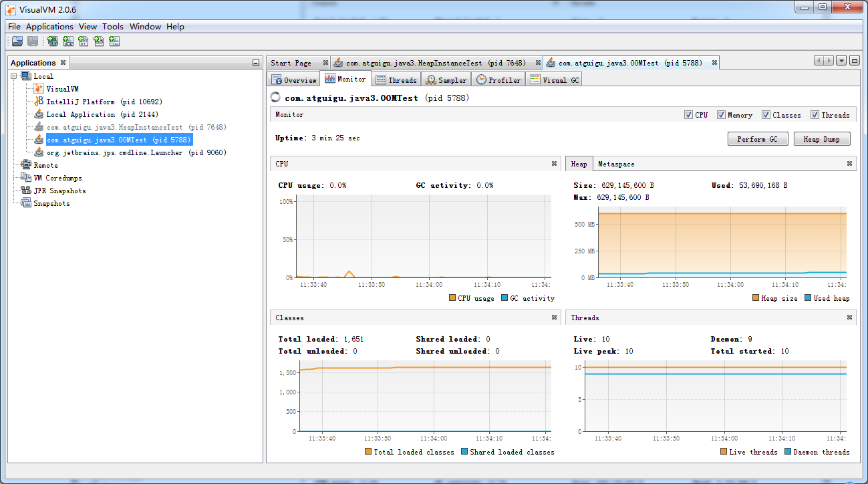868x484 pixels.
Task: Select the Remote hosts icon in tree
Action: coord(26,165)
